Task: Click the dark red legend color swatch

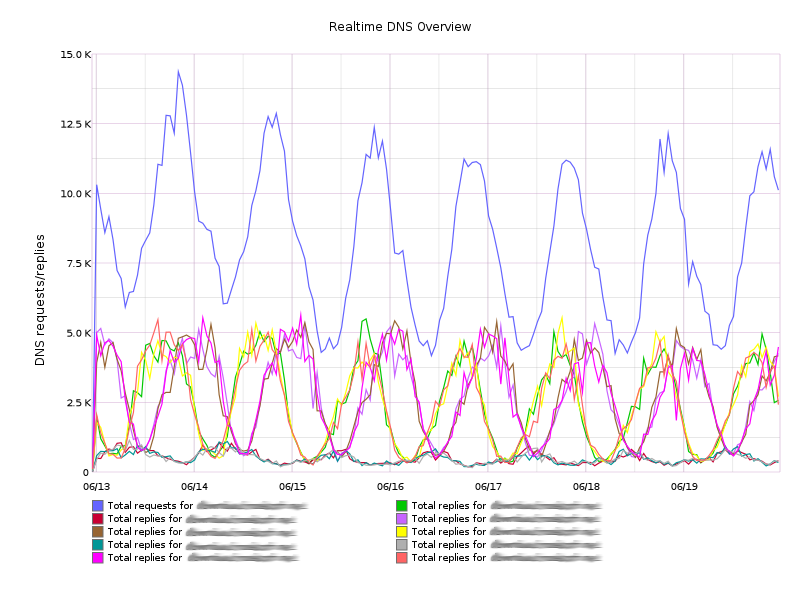Action: coord(97,519)
